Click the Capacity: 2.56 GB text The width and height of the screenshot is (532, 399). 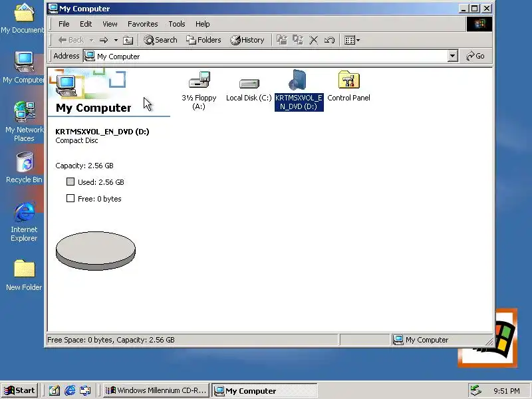pos(84,166)
